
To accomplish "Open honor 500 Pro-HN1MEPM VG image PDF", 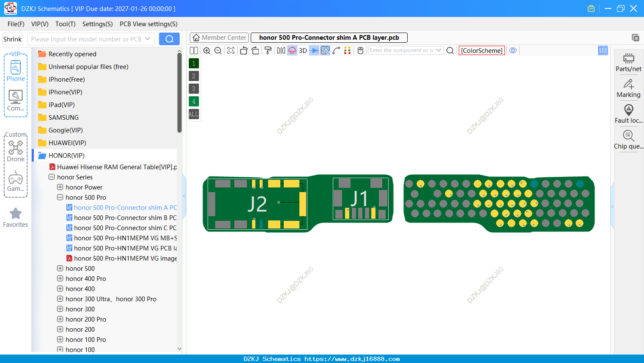I will (x=121, y=258).
